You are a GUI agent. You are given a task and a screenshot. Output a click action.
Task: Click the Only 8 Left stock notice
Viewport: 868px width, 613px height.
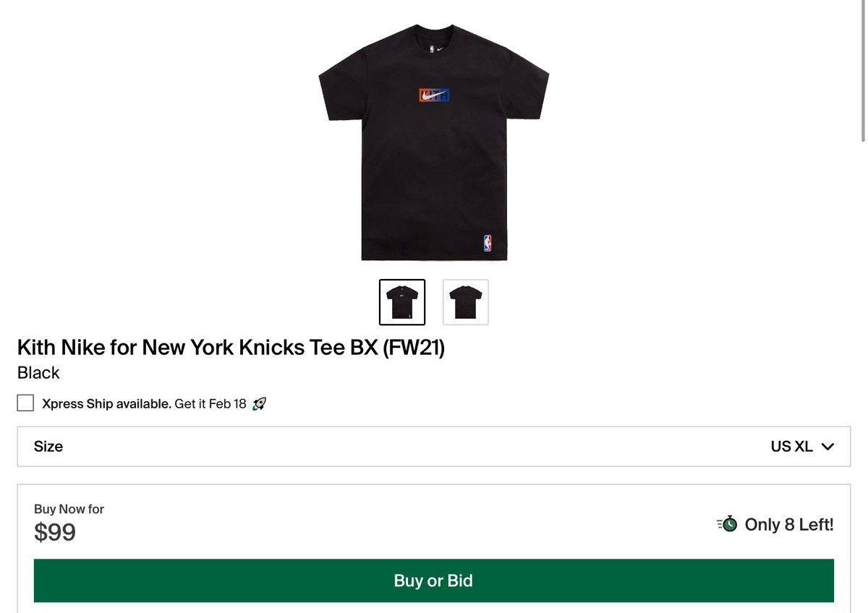[789, 525]
